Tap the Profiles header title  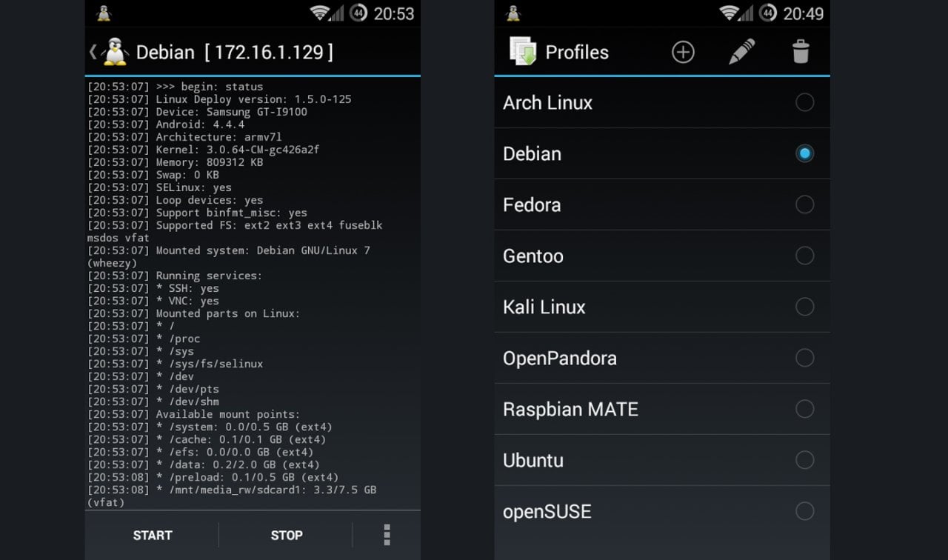[577, 52]
